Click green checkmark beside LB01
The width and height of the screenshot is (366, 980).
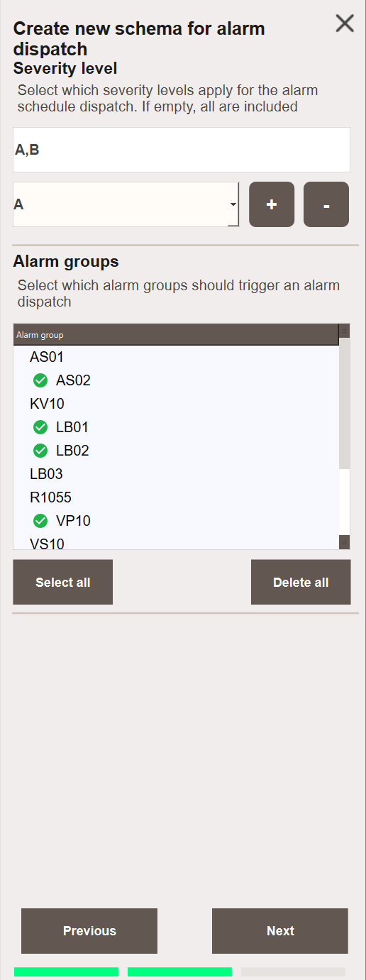coord(40,427)
